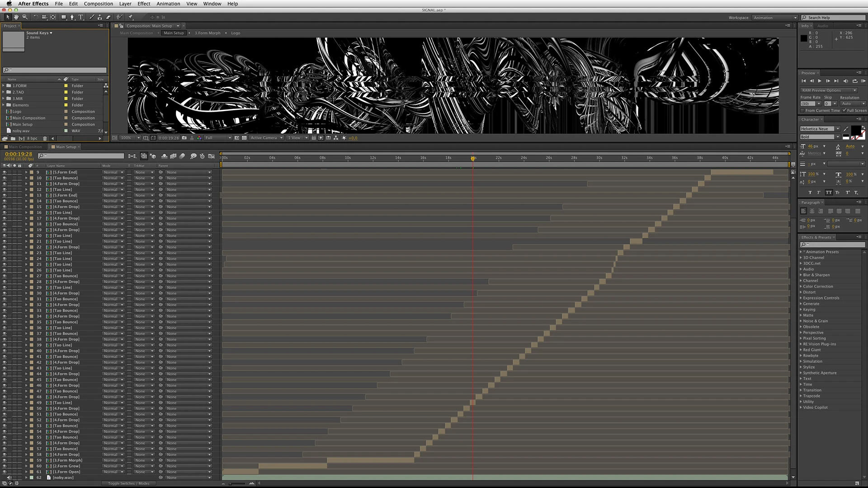The image size is (868, 488).
Task: Select the Clone Stamp tool
Action: (x=100, y=17)
